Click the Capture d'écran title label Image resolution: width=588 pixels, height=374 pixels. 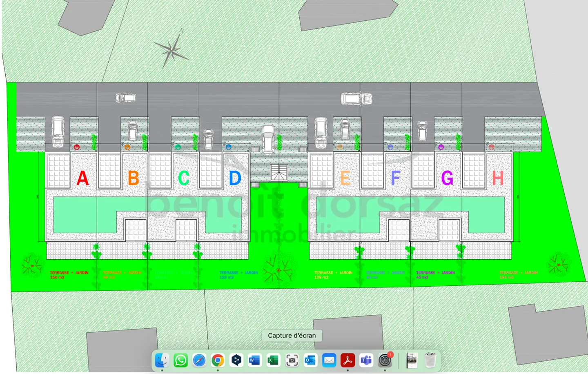coord(292,335)
